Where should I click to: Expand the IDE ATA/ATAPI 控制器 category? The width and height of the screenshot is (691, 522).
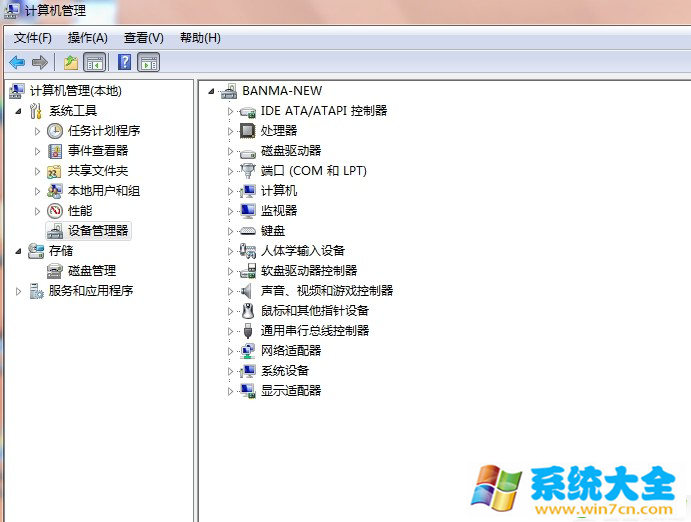pos(230,111)
